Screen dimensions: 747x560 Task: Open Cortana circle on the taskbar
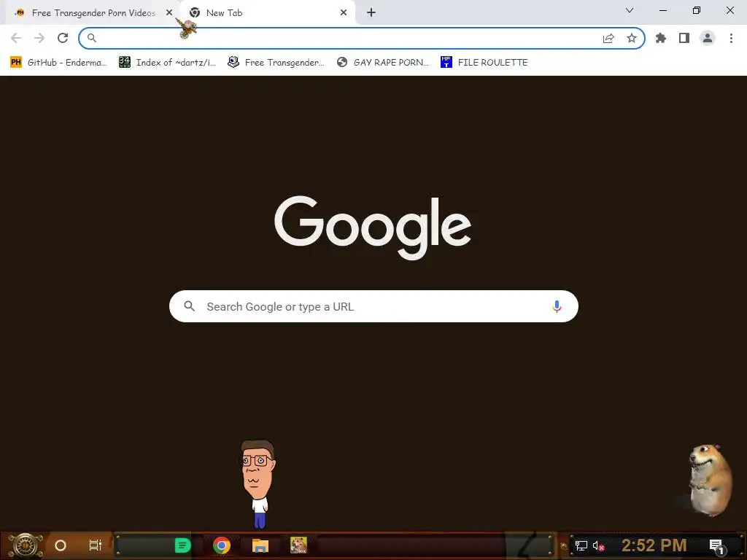point(61,545)
